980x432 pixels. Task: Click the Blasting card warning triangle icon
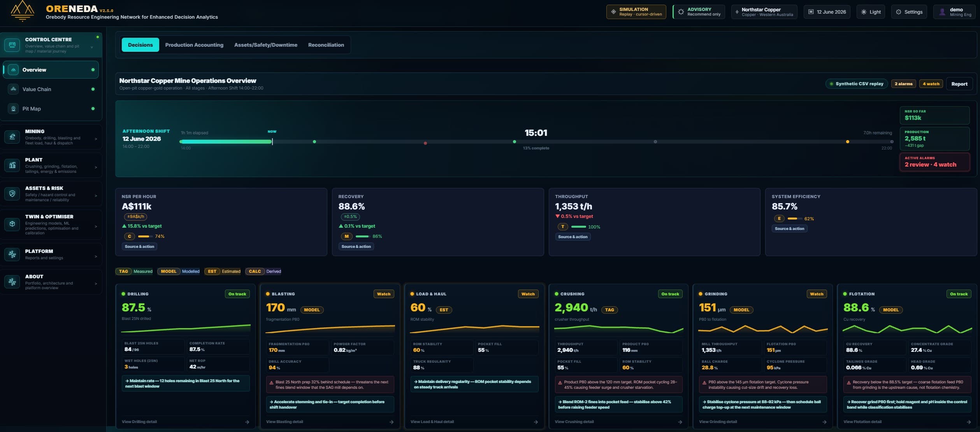(x=271, y=383)
